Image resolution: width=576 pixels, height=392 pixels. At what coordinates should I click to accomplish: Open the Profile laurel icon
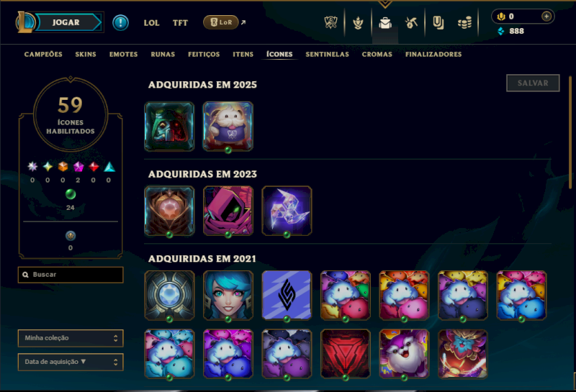click(358, 23)
